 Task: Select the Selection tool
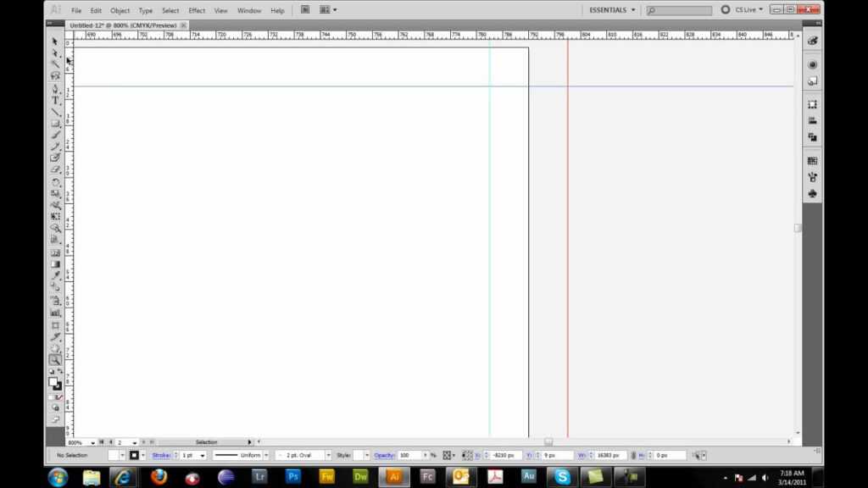tap(54, 41)
